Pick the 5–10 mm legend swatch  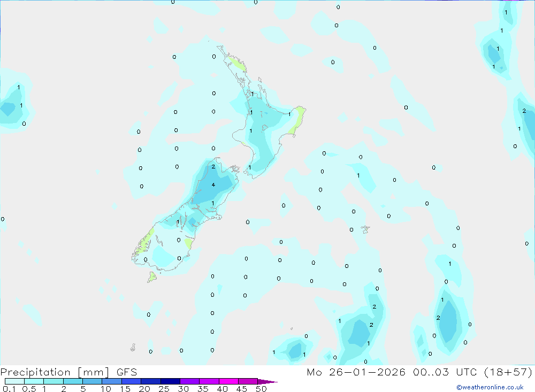[93, 381]
